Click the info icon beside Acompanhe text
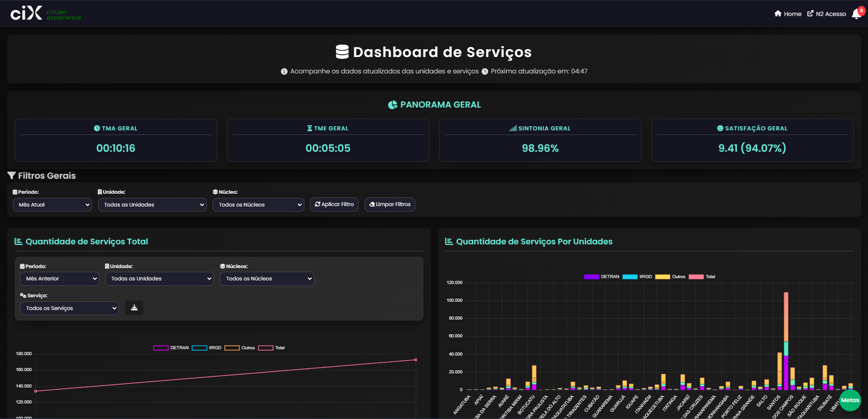 point(284,72)
